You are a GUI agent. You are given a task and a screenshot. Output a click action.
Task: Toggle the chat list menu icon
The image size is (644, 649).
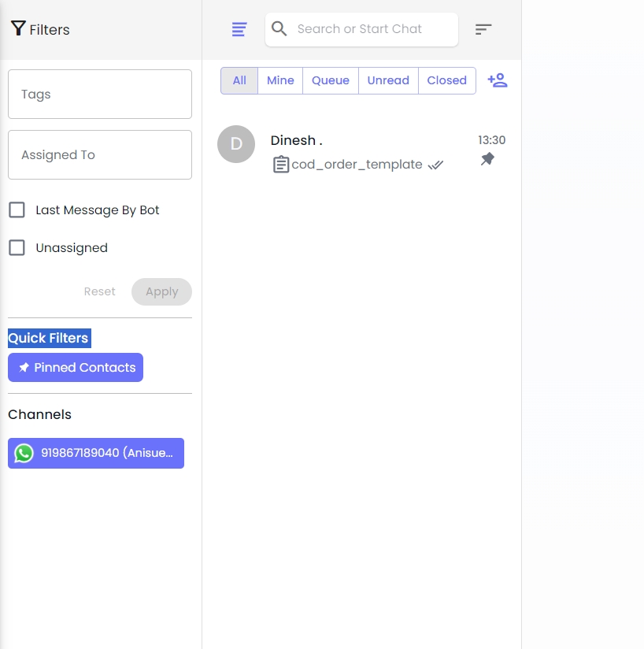(239, 29)
